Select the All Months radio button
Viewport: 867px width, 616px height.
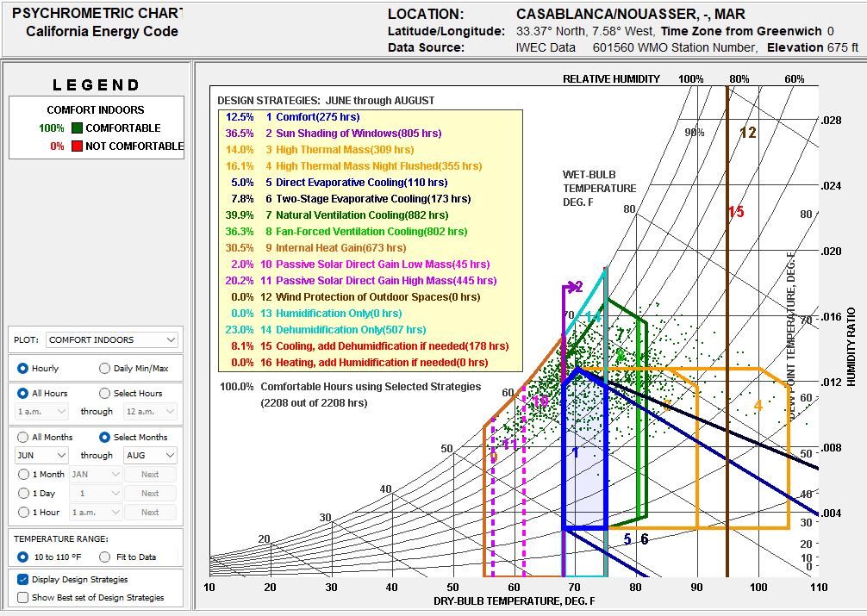[x=22, y=437]
